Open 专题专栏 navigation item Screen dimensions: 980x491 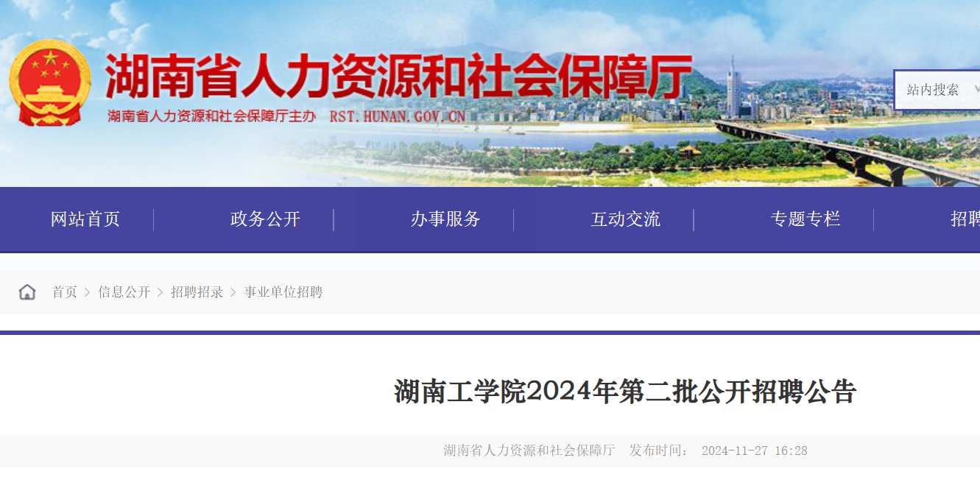pos(805,219)
